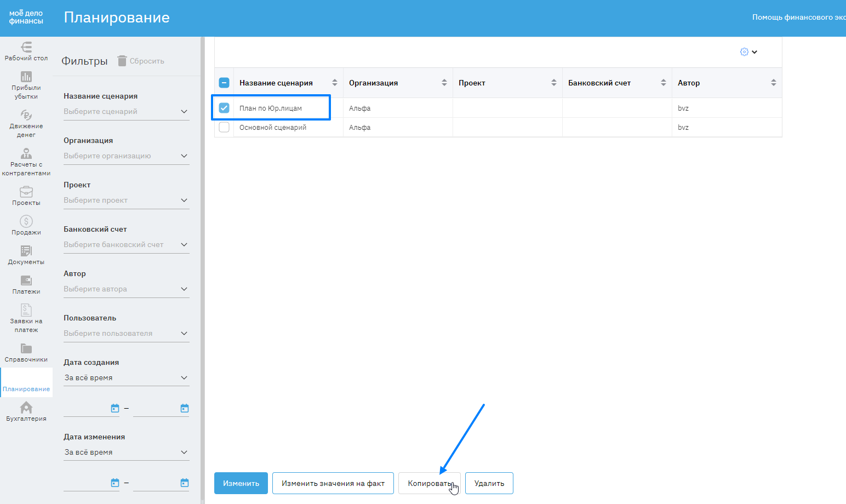Sort by Автор column arrows
This screenshot has width=846, height=504.
(x=774, y=83)
